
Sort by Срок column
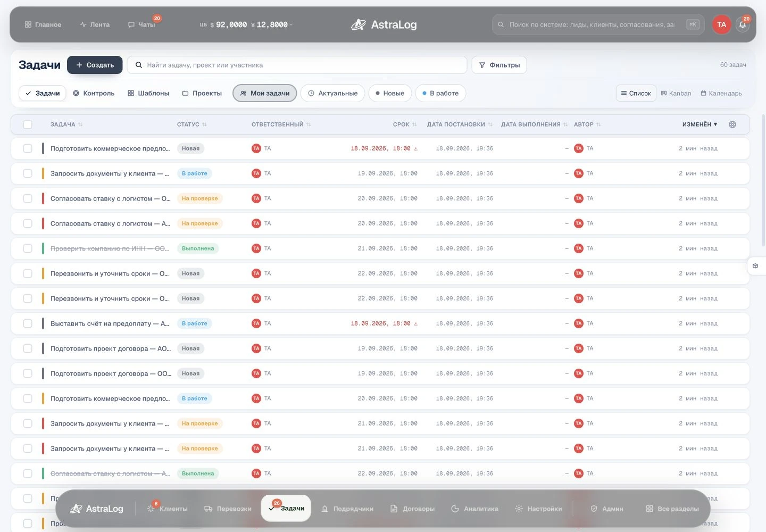405,124
